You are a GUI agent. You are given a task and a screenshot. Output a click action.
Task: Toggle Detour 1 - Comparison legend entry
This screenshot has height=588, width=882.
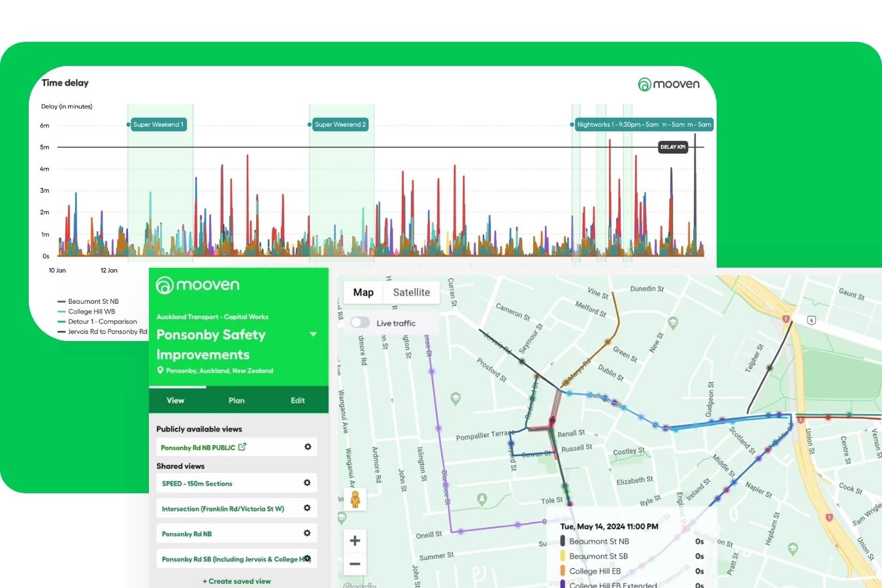(97, 321)
